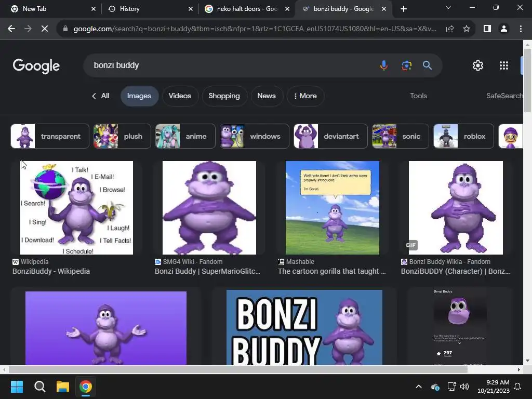532x399 pixels.
Task: Open Google quick settings gear
Action: 478,65
